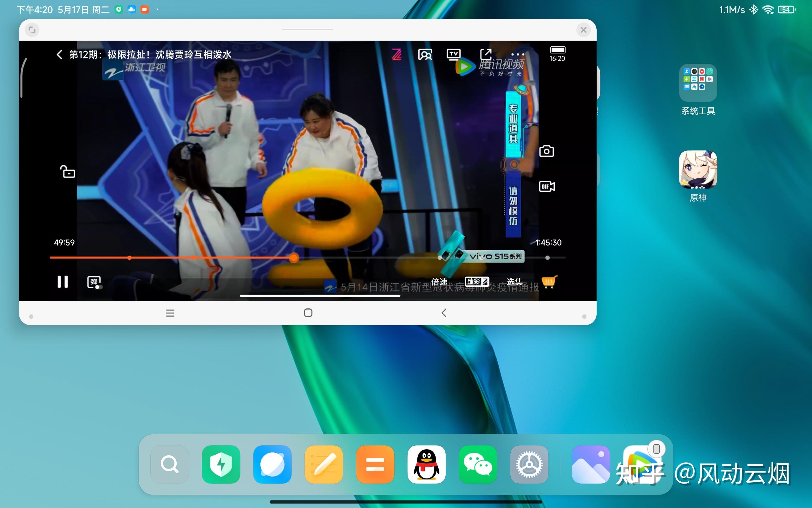Close the floating video window
Image resolution: width=812 pixels, height=508 pixels.
[583, 30]
